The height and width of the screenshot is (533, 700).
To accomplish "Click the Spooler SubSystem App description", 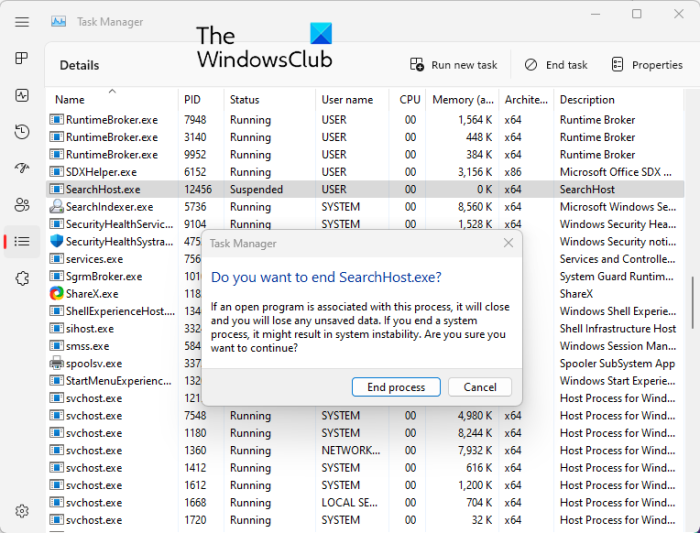I will coord(617,363).
